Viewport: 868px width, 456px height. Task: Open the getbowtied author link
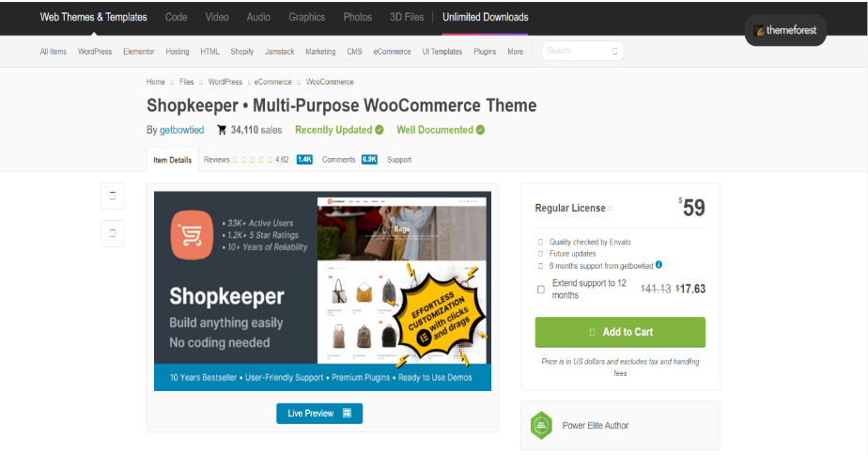[x=181, y=130]
